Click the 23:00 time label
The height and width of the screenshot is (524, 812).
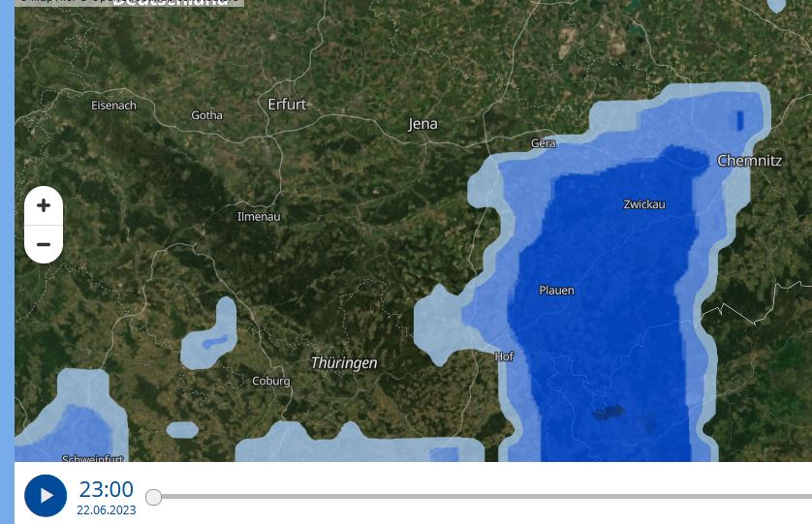(x=106, y=489)
